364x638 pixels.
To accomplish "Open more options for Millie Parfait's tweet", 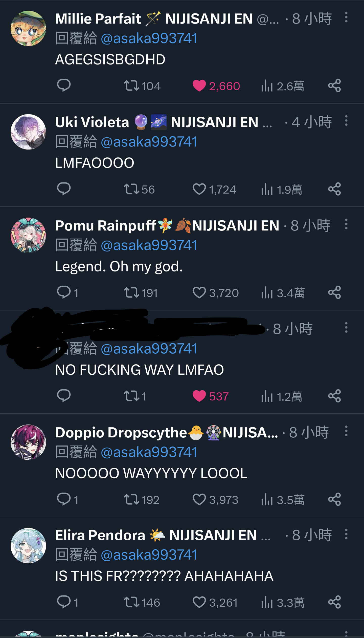I will click(346, 17).
